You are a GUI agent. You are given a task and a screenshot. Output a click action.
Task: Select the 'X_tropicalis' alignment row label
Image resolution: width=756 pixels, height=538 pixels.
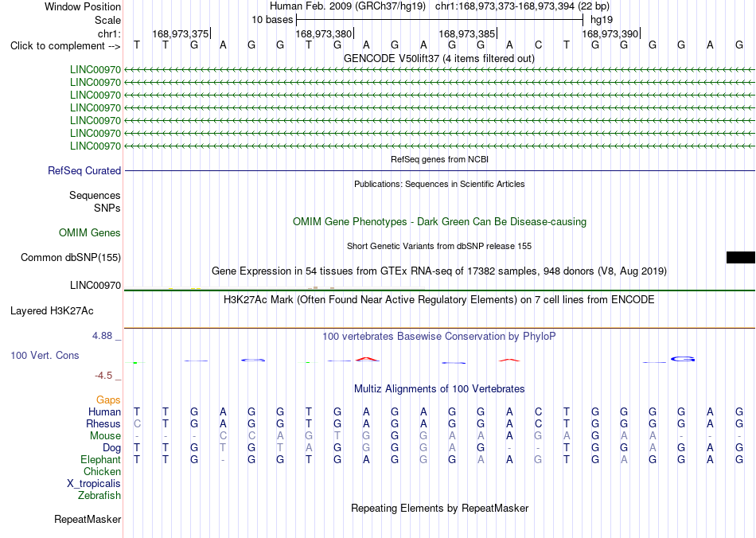94,484
